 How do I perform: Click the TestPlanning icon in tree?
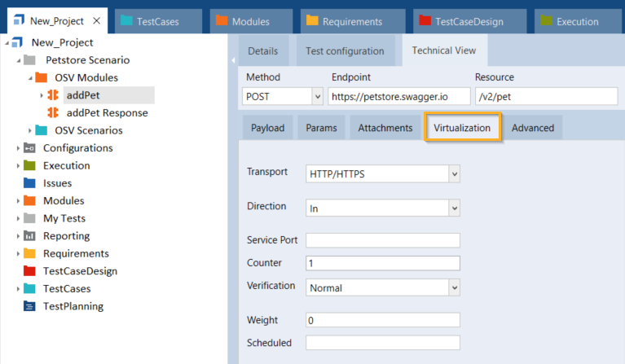(30, 306)
